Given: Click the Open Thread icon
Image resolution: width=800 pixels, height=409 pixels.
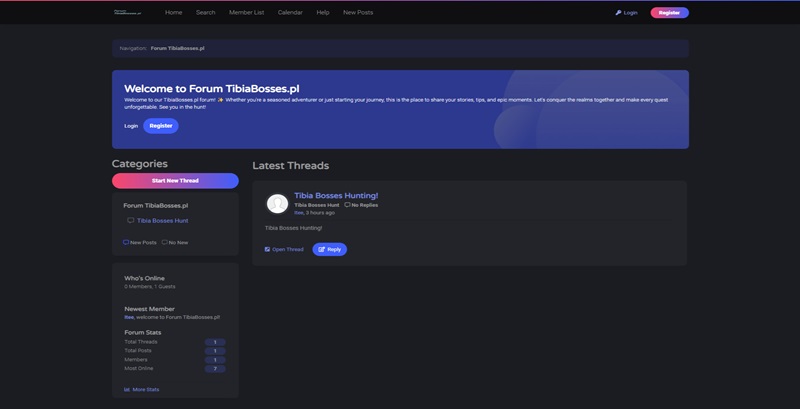Looking at the screenshot, I should click(267, 249).
